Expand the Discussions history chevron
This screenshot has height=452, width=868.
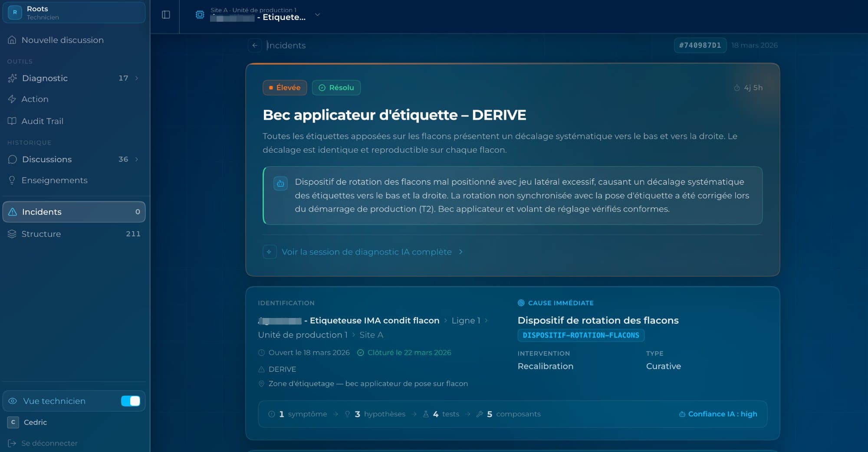click(x=137, y=159)
